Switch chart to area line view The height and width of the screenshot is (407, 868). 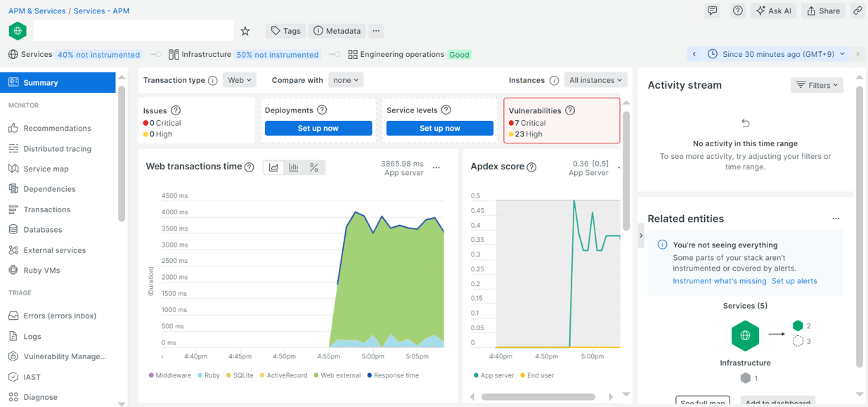(273, 167)
